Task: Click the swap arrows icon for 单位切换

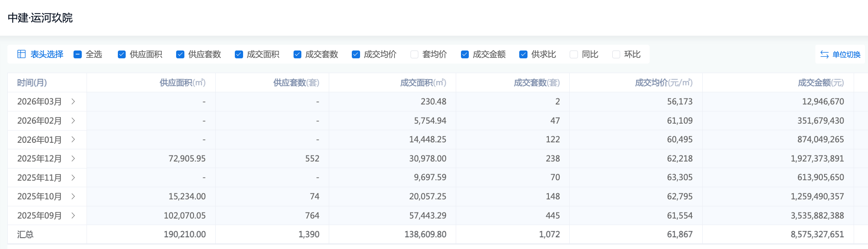Action: coord(824,54)
